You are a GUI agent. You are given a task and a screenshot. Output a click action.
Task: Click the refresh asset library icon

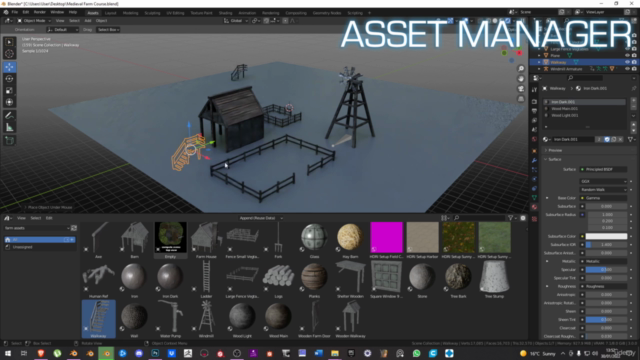[x=73, y=228]
